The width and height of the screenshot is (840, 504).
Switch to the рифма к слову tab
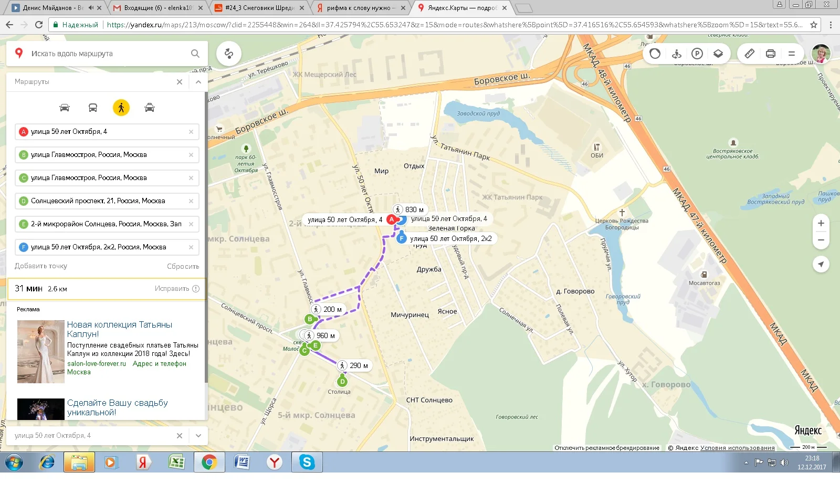click(x=360, y=8)
